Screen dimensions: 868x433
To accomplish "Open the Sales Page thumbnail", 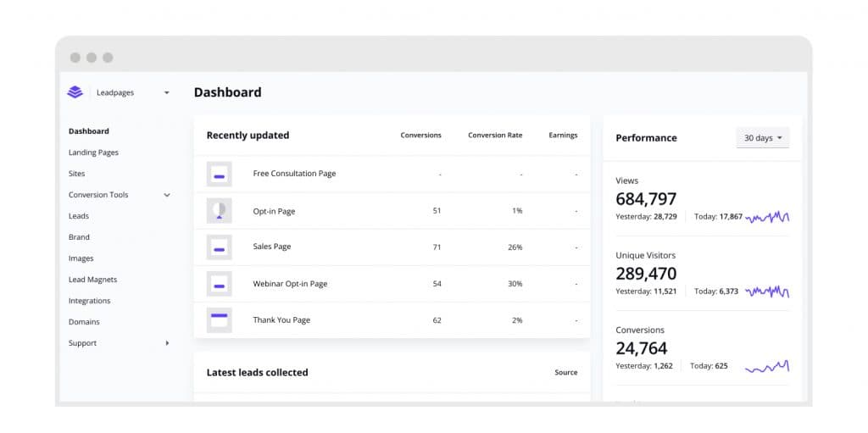I will (x=220, y=247).
